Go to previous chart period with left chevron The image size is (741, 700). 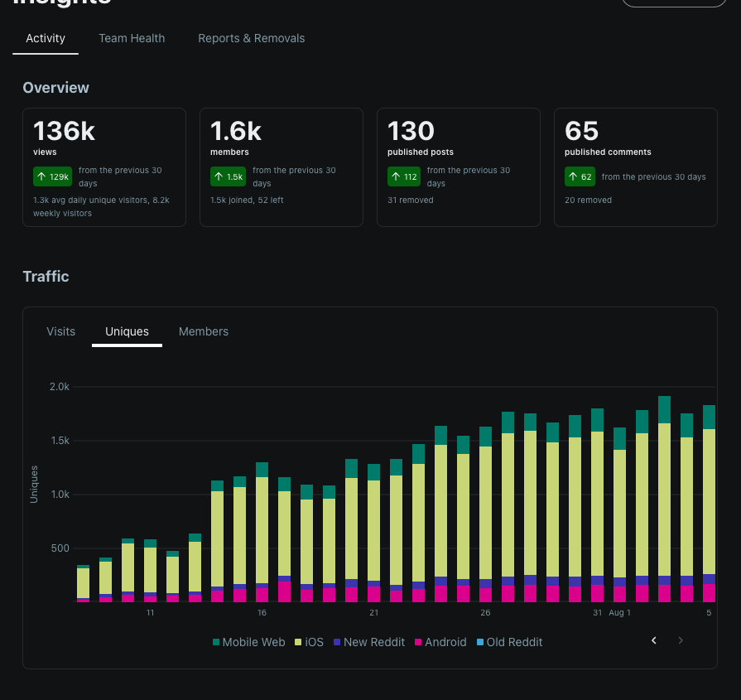point(654,640)
